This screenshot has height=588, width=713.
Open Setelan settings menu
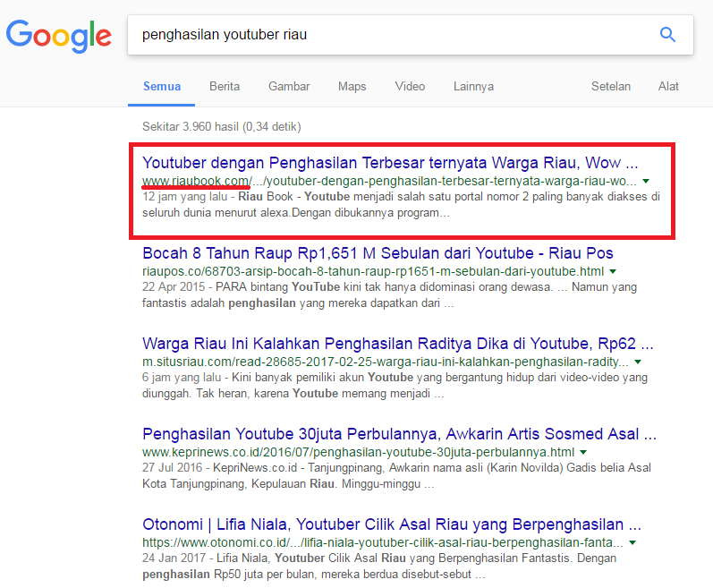tap(611, 87)
